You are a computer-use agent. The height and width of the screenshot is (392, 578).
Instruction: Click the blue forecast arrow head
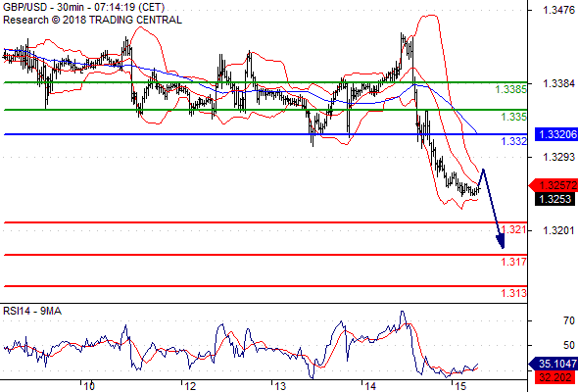tap(501, 242)
